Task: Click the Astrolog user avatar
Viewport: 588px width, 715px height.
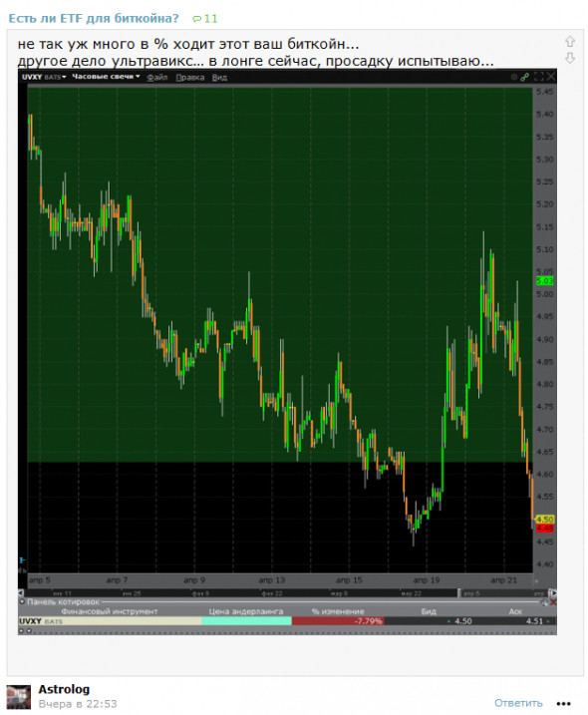Action: click(18, 696)
